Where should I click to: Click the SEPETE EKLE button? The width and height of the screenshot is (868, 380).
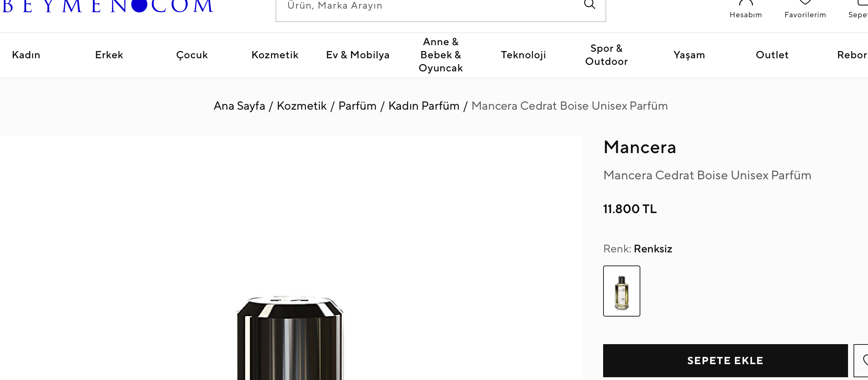click(x=725, y=360)
